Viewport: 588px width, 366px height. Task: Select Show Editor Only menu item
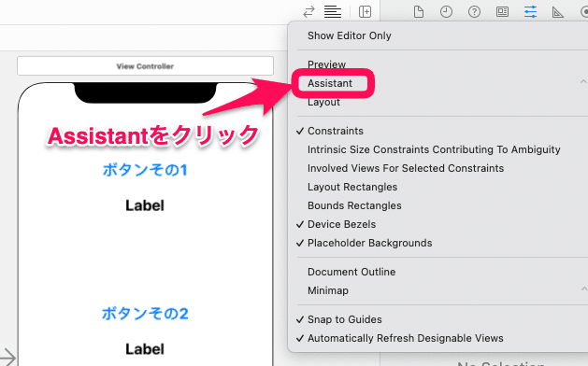click(x=349, y=35)
